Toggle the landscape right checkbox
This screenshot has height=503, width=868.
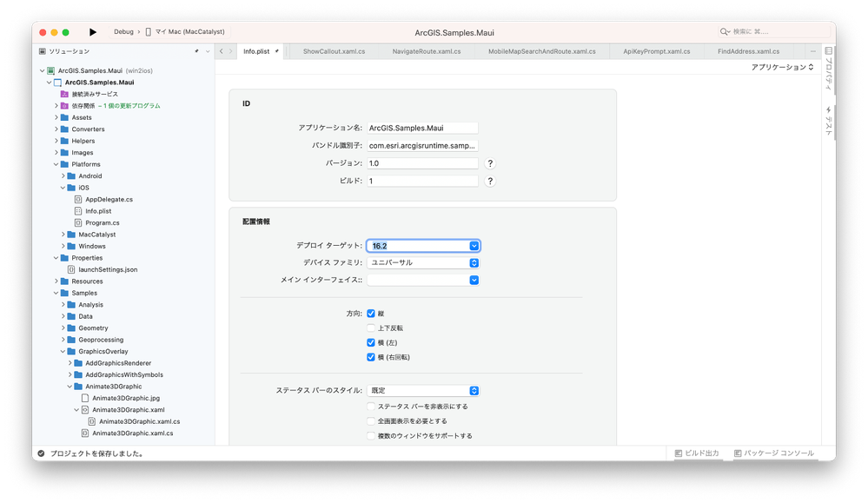(371, 357)
